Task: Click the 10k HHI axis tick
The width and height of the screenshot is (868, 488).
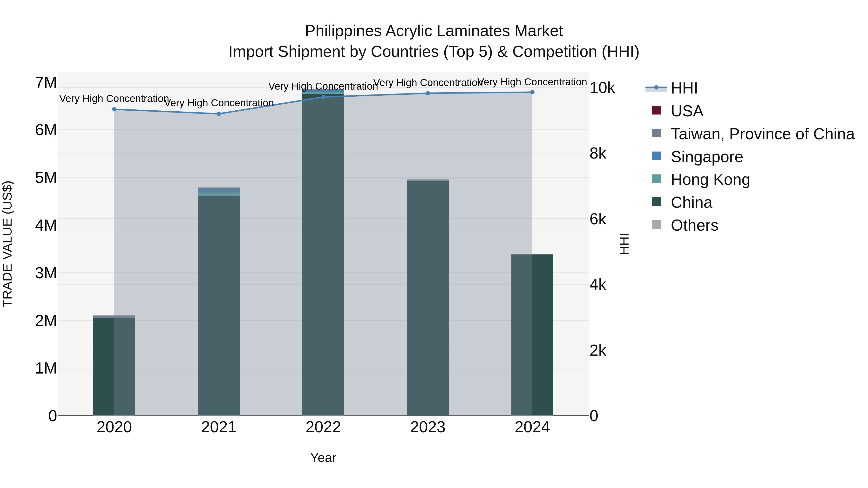Action: pos(603,88)
